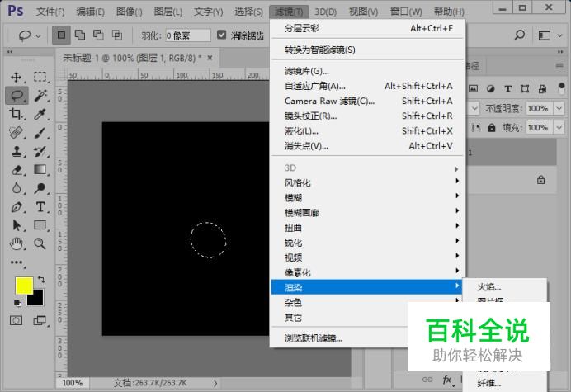The width and height of the screenshot is (571, 392).
Task: Choose Add to Selection mode
Action: tap(80, 35)
